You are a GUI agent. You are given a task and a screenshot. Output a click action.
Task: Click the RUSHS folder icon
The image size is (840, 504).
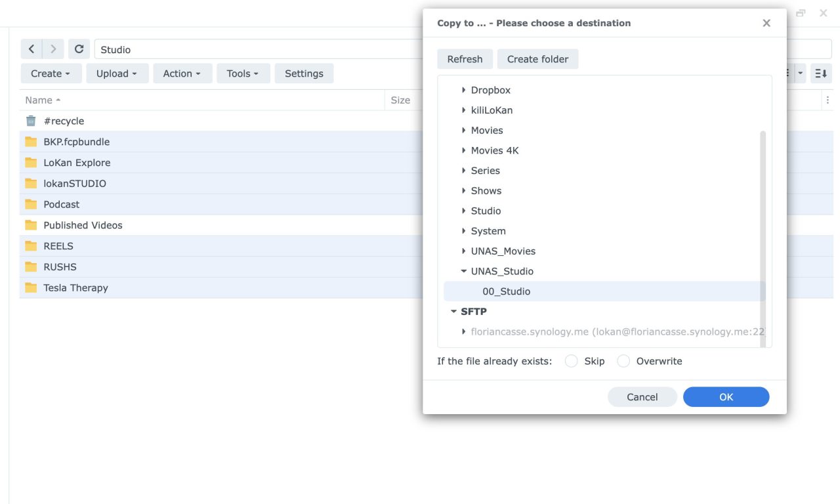[31, 267]
